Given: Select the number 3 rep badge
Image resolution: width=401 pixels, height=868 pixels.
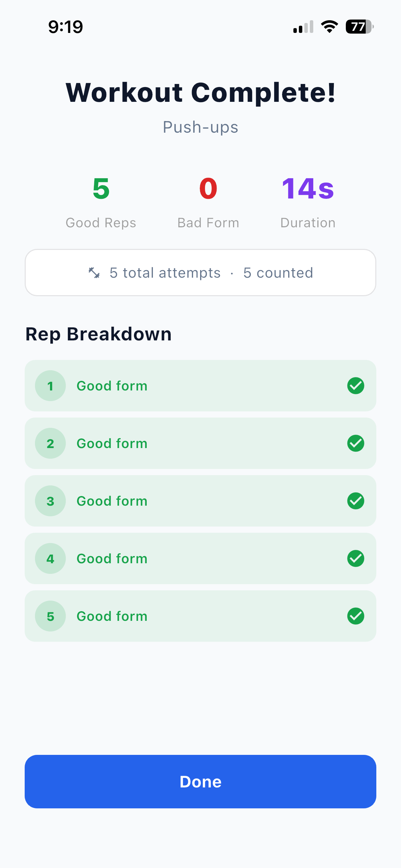Looking at the screenshot, I should pos(50,501).
